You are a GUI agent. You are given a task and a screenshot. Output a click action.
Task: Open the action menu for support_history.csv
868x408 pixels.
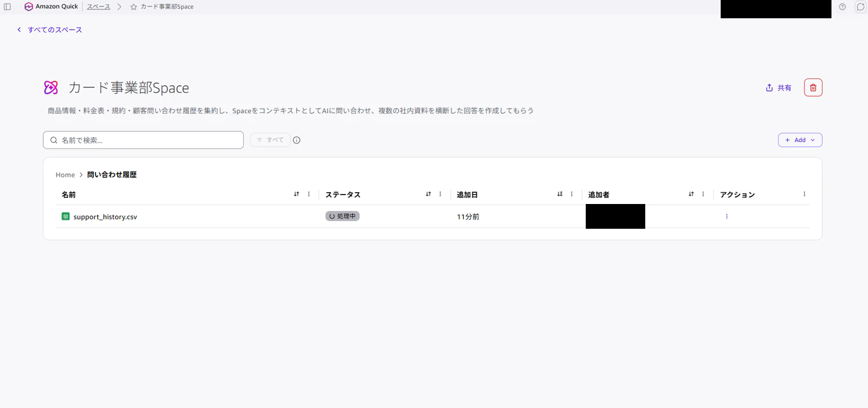727,216
